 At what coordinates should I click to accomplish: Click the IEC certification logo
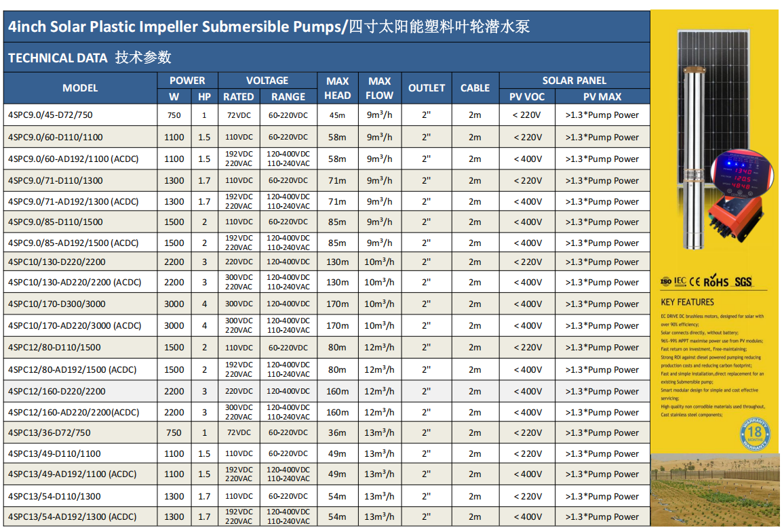click(x=680, y=281)
